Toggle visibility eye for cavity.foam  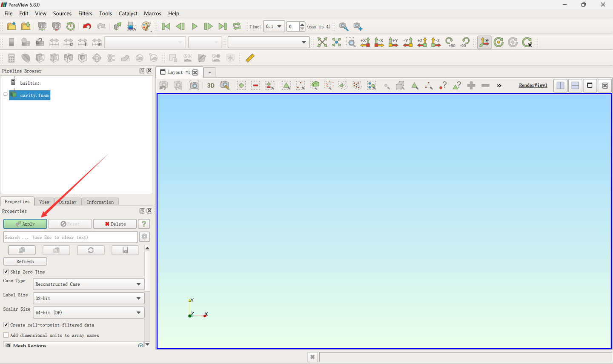[x=5, y=95]
